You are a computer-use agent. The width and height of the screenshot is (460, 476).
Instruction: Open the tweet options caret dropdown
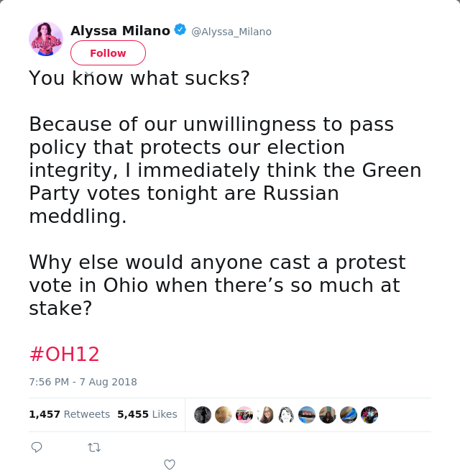point(89,73)
